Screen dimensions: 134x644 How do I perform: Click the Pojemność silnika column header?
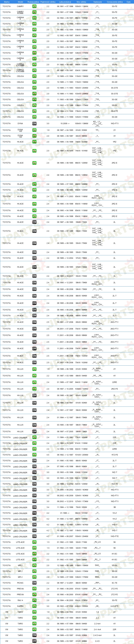[x=48, y=2]
